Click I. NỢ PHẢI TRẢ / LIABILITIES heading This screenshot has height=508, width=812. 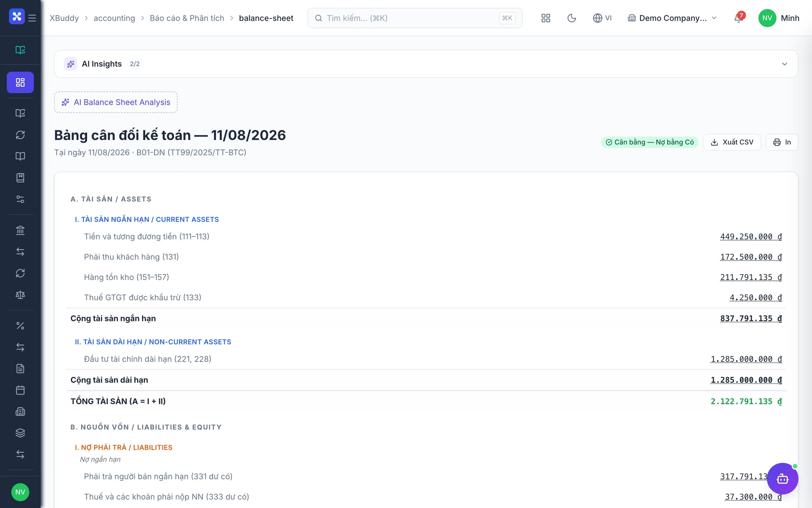point(123,448)
